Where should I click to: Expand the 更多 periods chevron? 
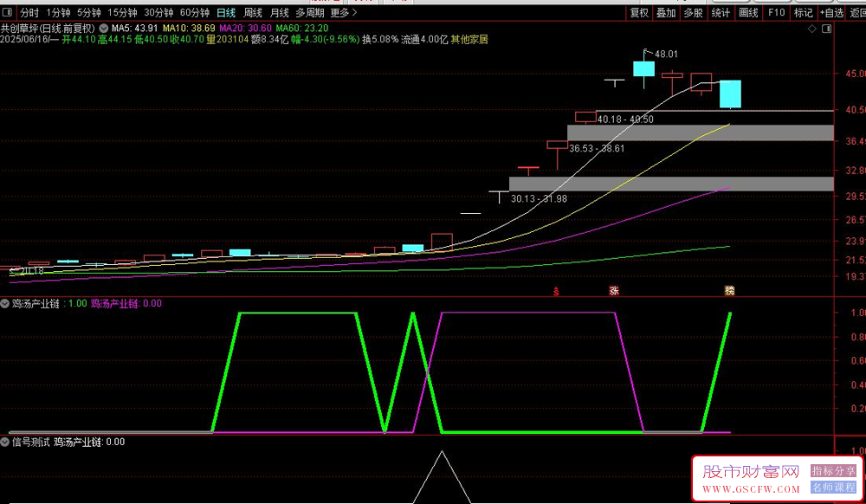pyautogui.click(x=354, y=12)
